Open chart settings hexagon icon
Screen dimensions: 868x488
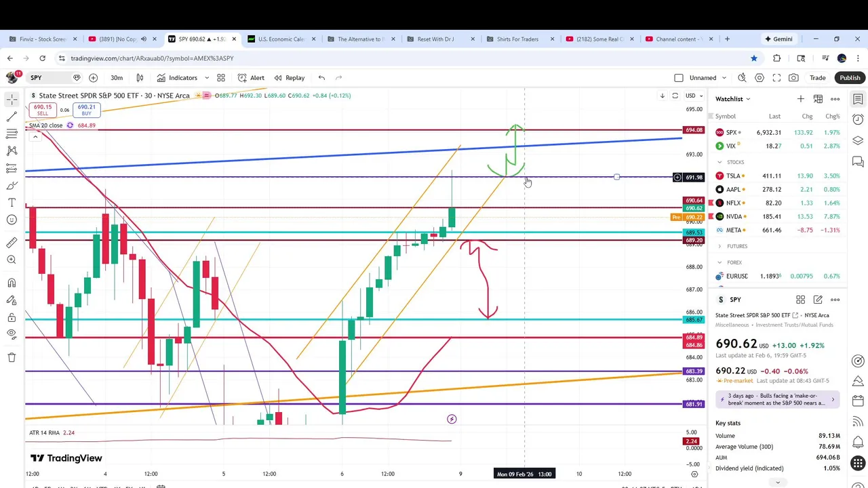tap(759, 78)
